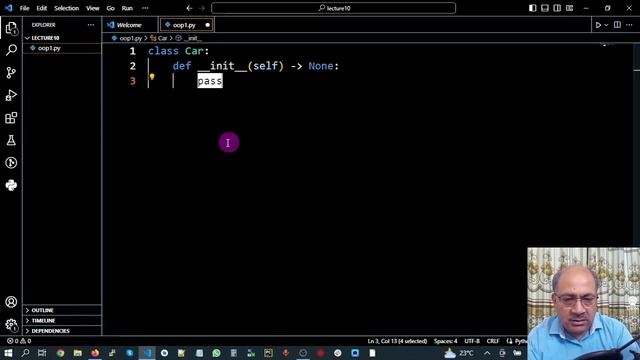Click oop1.py in the breadcrumb

point(131,38)
